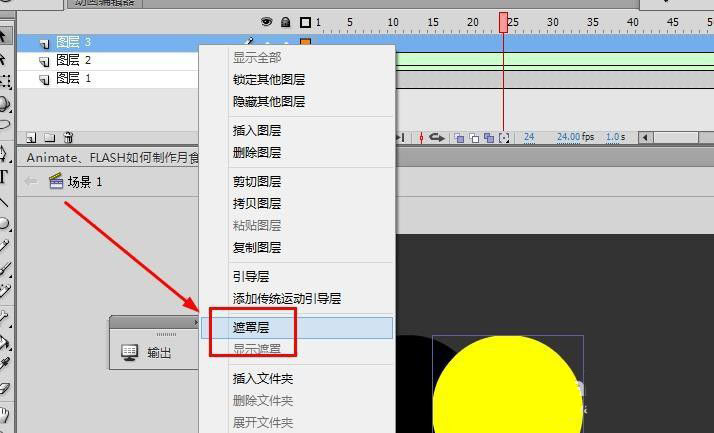Select 锁定其他图层 menu entry
Screen dimensions: 714x433
pyautogui.click(x=269, y=79)
